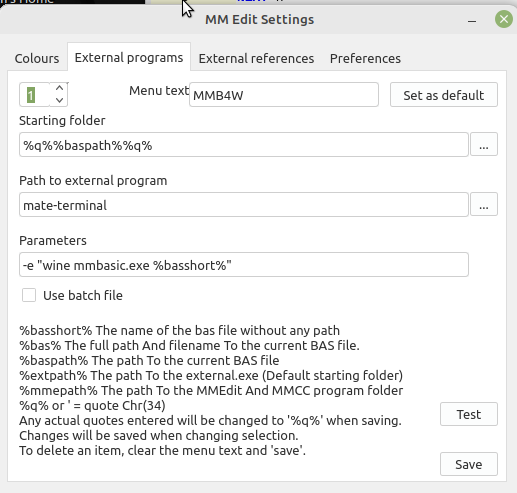Click the external program browse (...) button
This screenshot has width=517, height=493.
point(484,204)
